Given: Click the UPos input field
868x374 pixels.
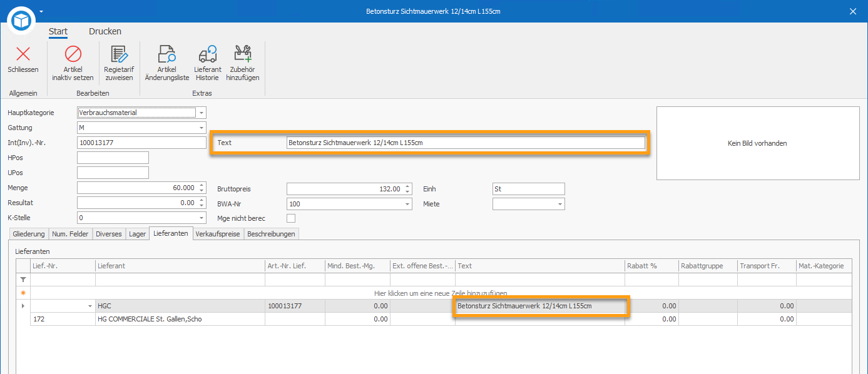Looking at the screenshot, I should pos(113,173).
